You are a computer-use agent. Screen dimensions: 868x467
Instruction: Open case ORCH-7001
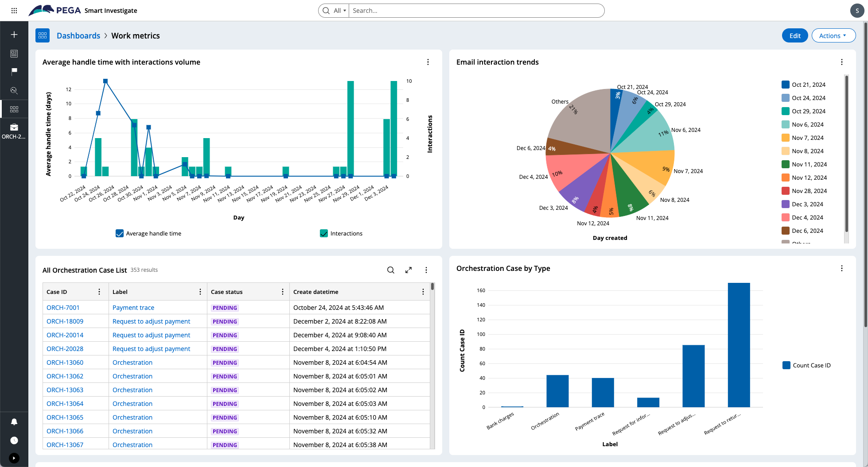click(63, 308)
